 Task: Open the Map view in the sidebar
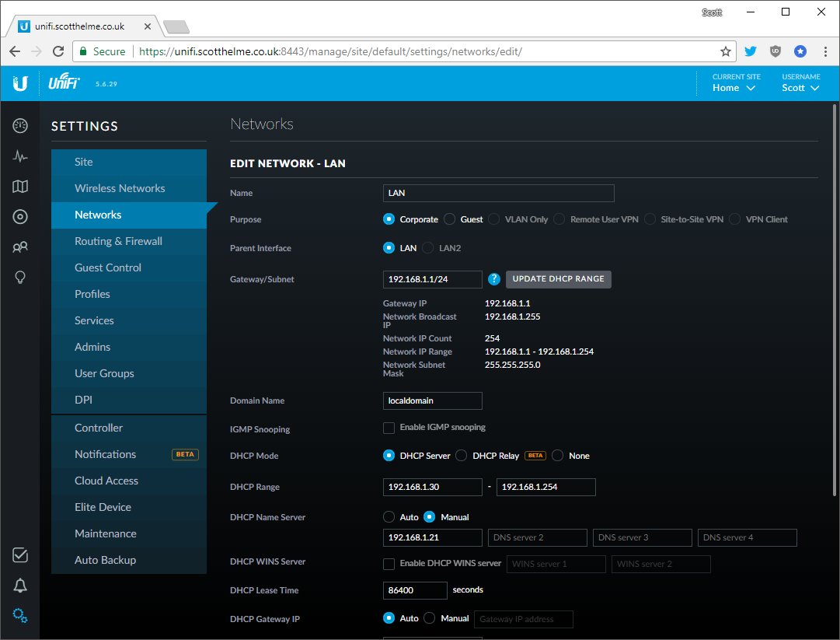point(19,186)
